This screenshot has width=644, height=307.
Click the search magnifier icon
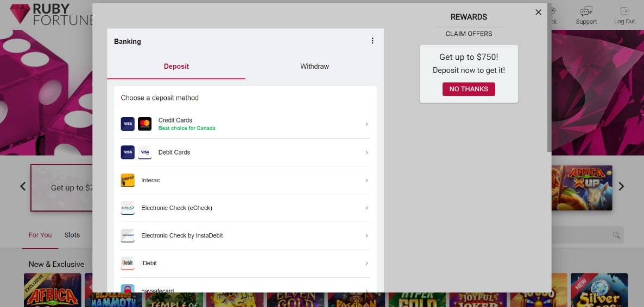tap(616, 235)
